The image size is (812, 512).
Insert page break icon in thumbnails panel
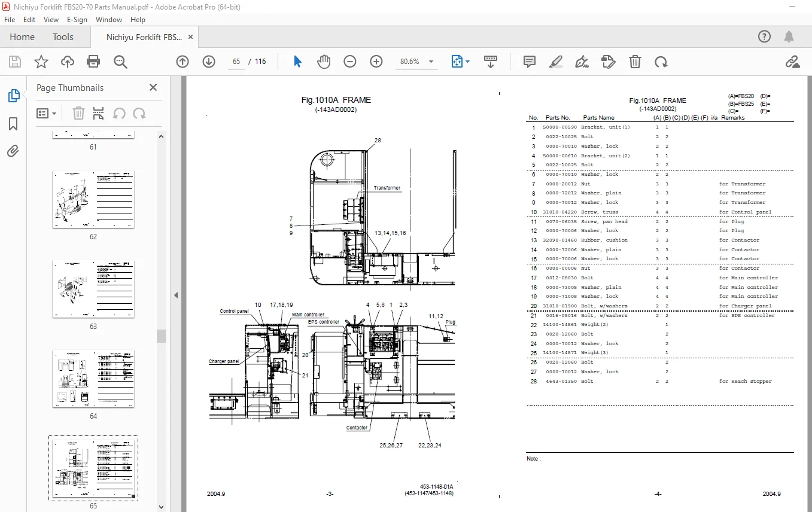point(99,113)
